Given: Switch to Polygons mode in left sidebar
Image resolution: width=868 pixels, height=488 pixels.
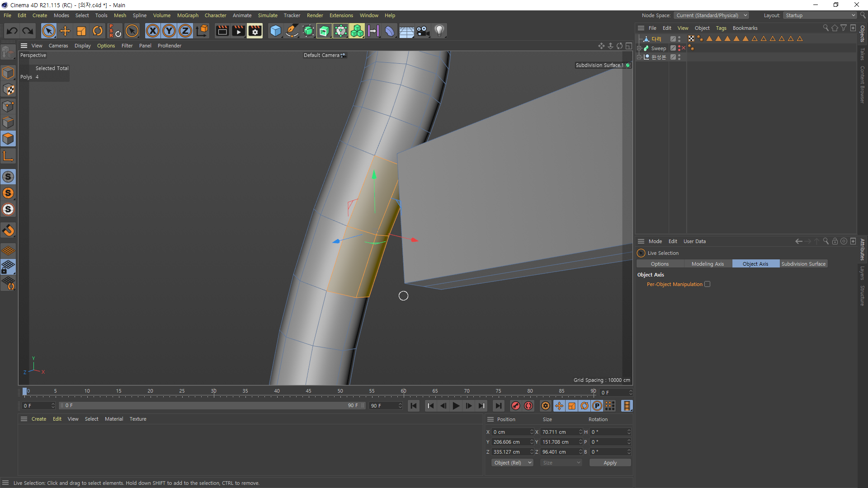Looking at the screenshot, I should pos(8,139).
